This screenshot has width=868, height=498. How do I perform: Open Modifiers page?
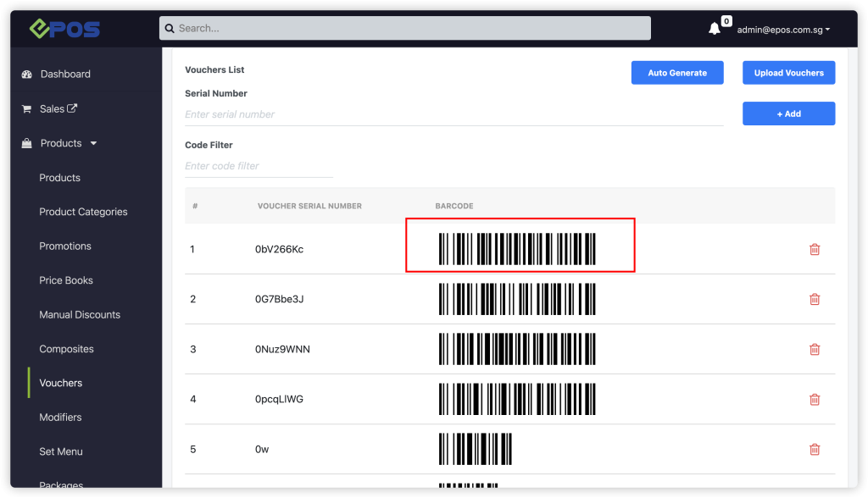(x=60, y=418)
